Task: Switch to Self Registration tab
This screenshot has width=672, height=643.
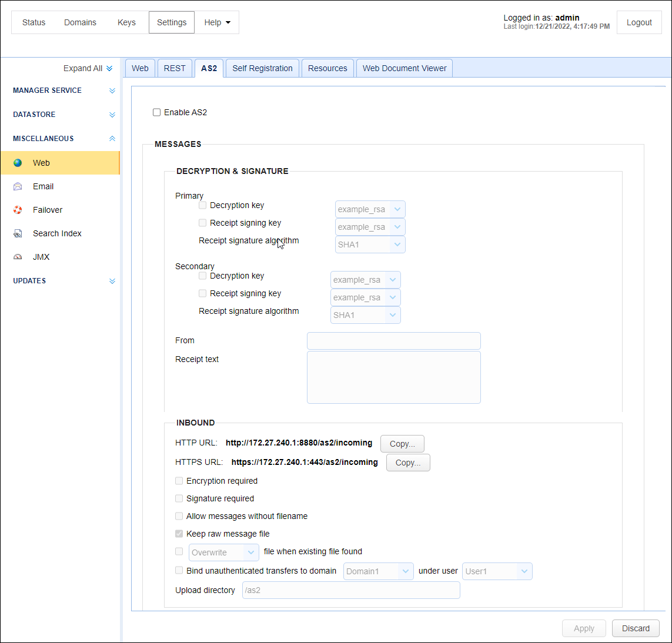Action: (x=262, y=68)
